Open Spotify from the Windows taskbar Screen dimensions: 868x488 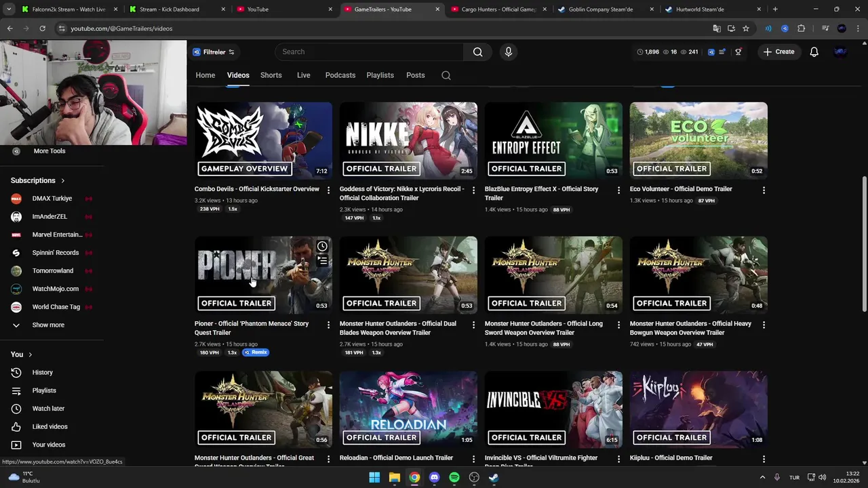pos(454,477)
